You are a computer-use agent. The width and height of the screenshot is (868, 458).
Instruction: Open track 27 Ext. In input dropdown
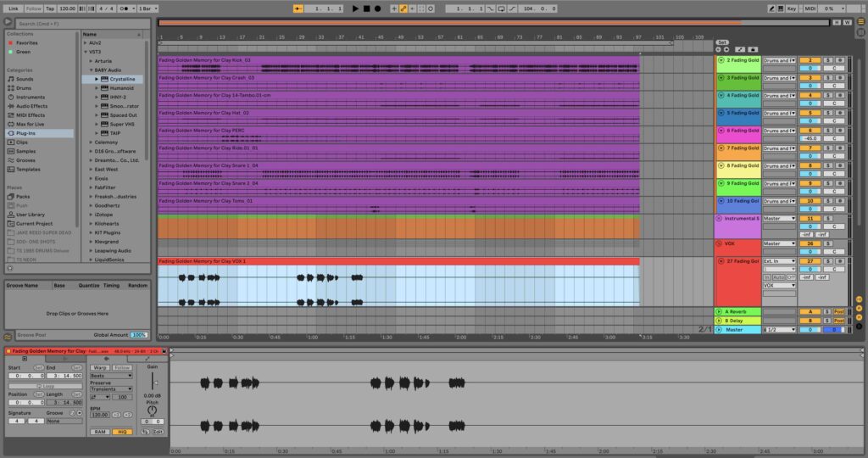[x=780, y=261]
